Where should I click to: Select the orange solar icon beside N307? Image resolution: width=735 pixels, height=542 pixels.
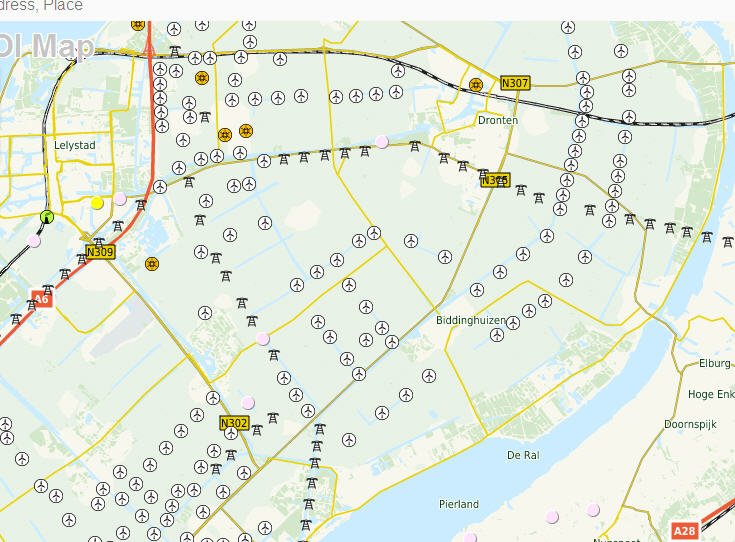476,85
